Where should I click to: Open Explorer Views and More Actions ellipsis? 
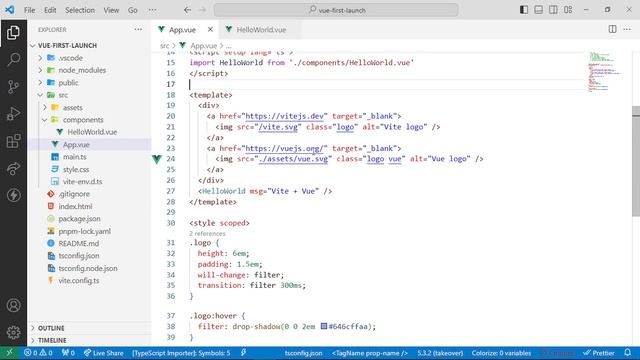point(138,29)
